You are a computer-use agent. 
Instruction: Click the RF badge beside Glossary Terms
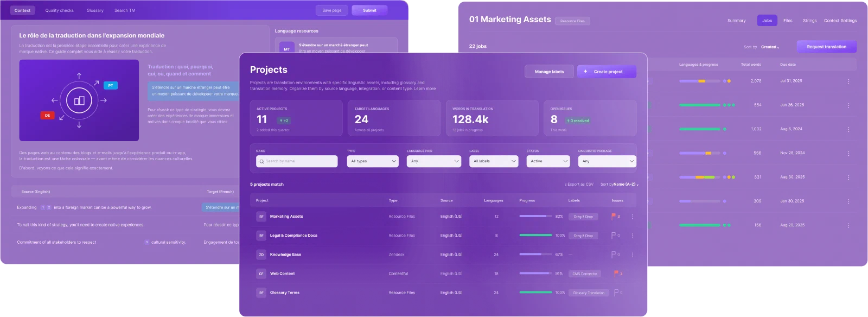pos(261,293)
